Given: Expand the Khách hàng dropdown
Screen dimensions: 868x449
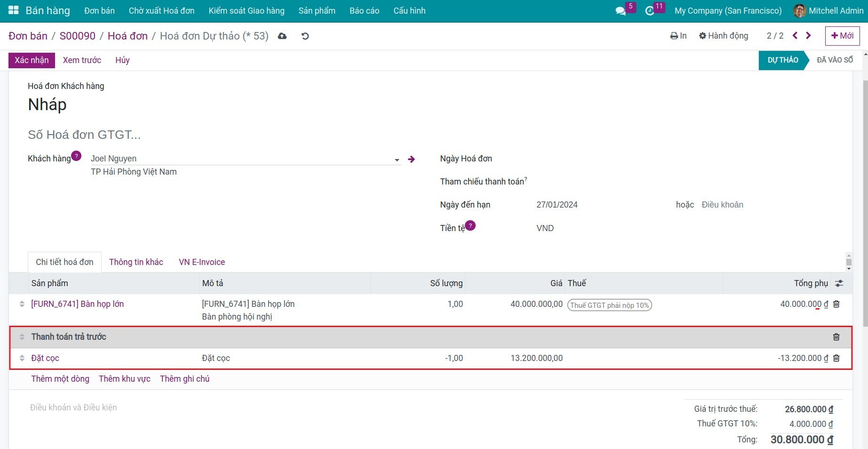Looking at the screenshot, I should click(397, 160).
